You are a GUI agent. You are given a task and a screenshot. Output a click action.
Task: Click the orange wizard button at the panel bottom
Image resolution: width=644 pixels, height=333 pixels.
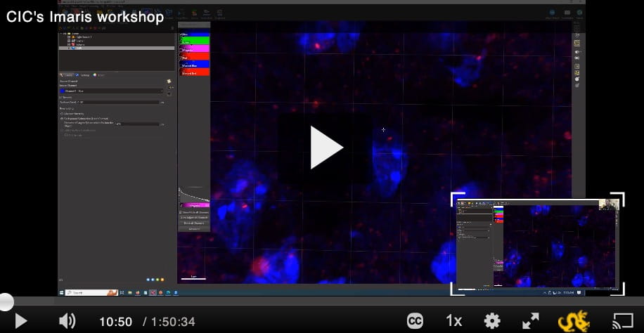[162, 280]
